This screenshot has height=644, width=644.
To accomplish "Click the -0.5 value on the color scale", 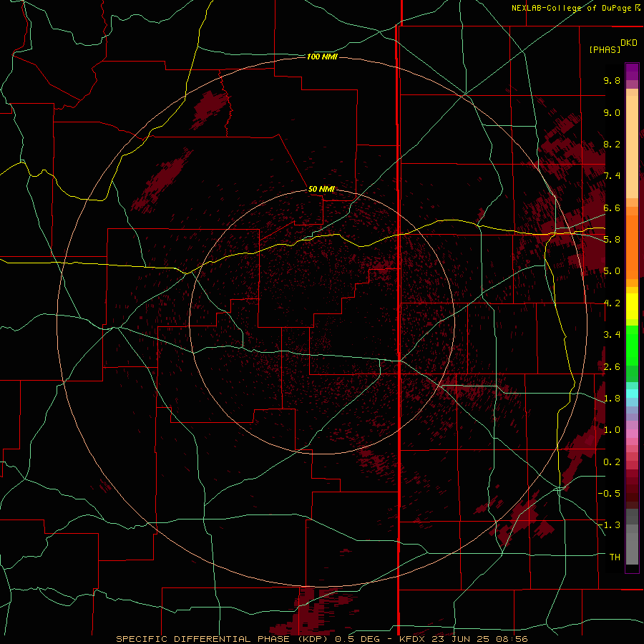I will 609,494.
